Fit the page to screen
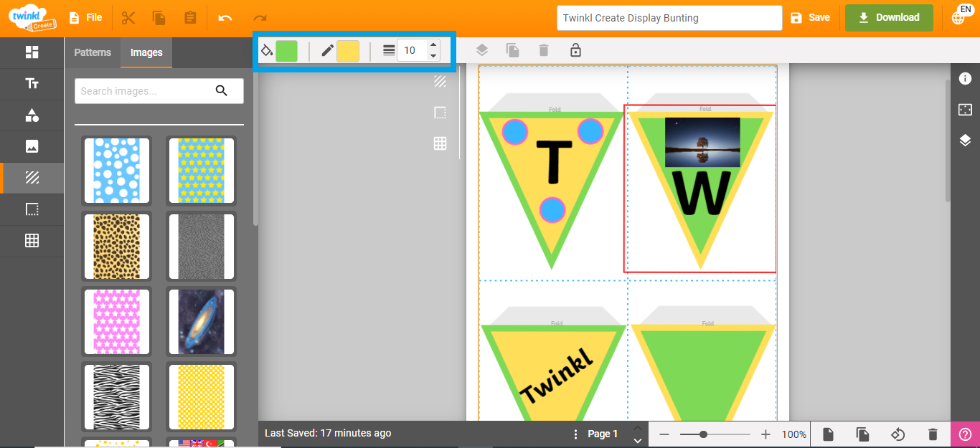Image resolution: width=980 pixels, height=448 pixels. [x=965, y=110]
